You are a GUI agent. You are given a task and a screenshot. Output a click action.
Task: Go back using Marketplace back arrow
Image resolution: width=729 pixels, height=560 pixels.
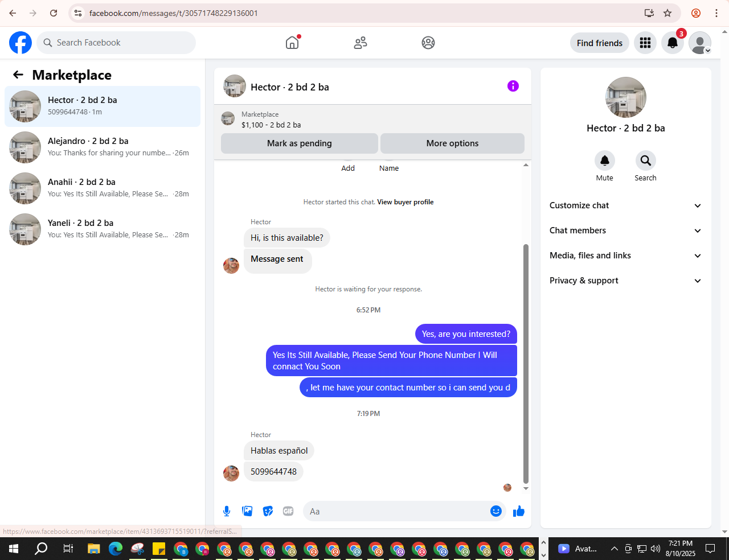point(18,75)
